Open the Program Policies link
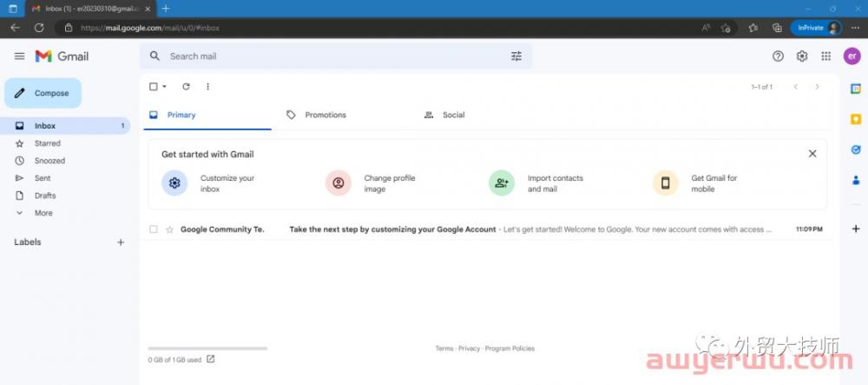868x385 pixels. [x=510, y=348]
